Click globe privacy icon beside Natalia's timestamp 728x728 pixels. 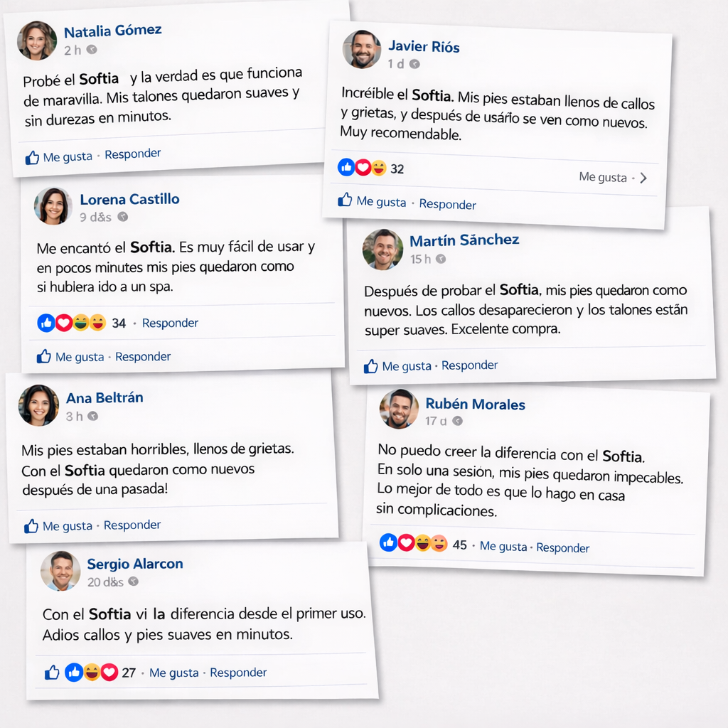[92, 50]
